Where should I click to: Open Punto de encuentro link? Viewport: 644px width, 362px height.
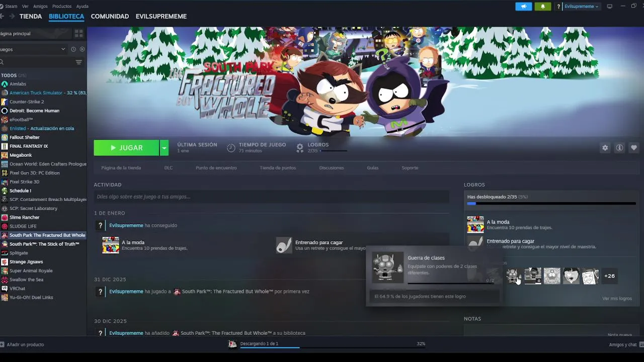pos(216,168)
